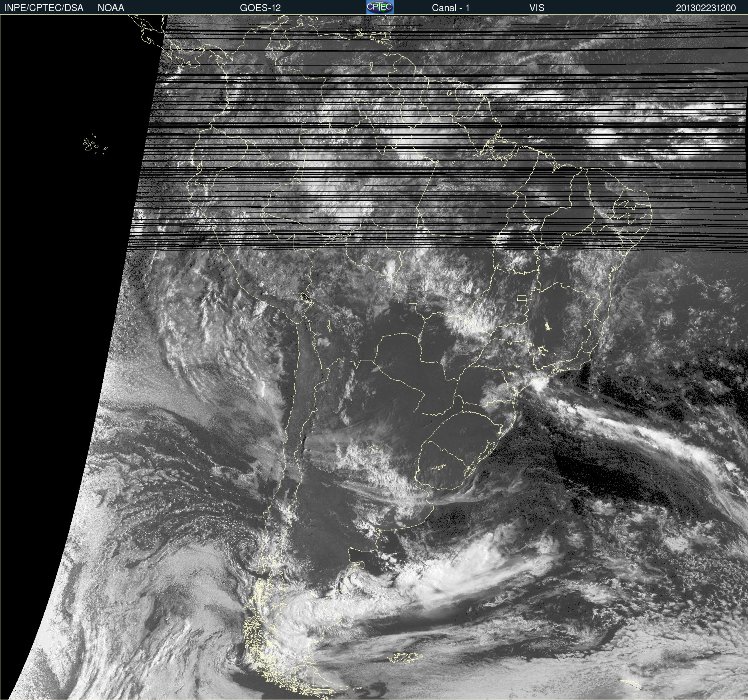Click the GOES-12 satellite label
Screen dimensions: 748x700
(x=260, y=8)
